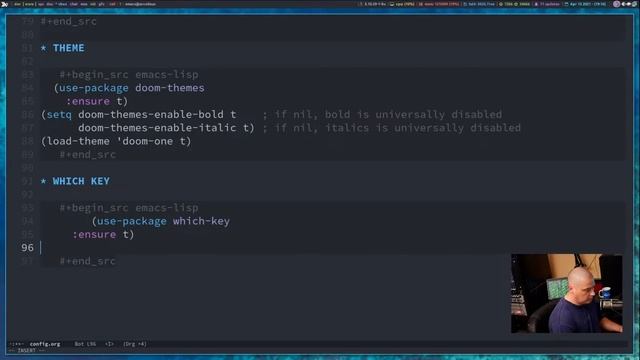
Task: Click the webcam overlay thumbnail
Action: coord(567,293)
